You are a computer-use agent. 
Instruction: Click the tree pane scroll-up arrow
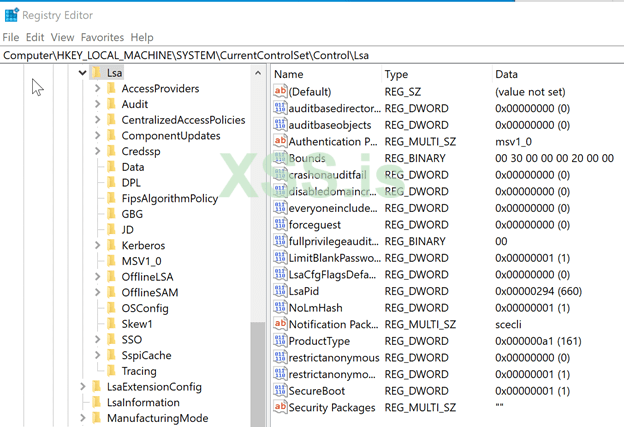pos(258,73)
